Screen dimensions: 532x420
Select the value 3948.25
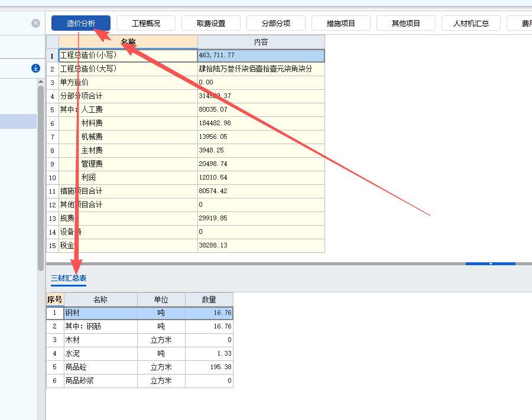[x=261, y=150]
